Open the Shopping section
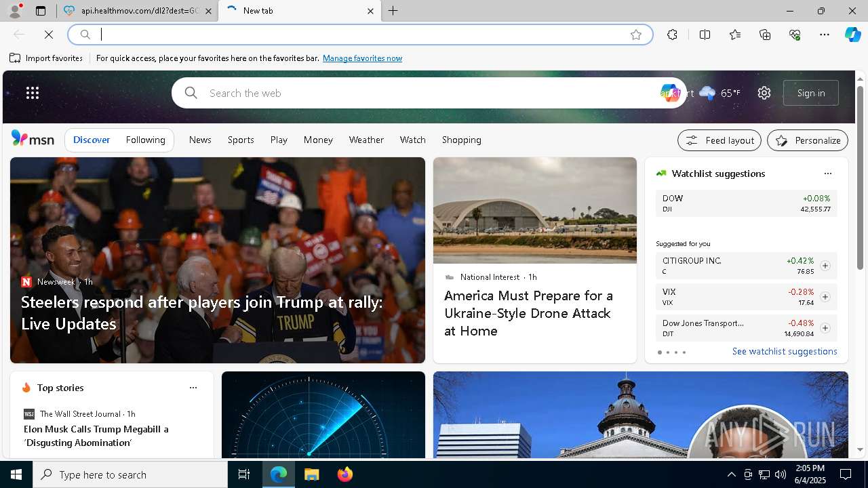 coord(461,140)
